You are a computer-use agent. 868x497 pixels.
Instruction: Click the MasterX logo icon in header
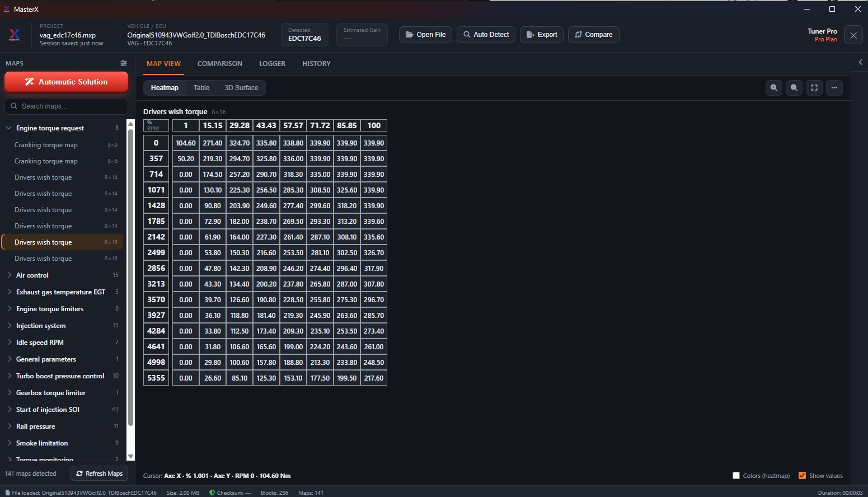[15, 35]
